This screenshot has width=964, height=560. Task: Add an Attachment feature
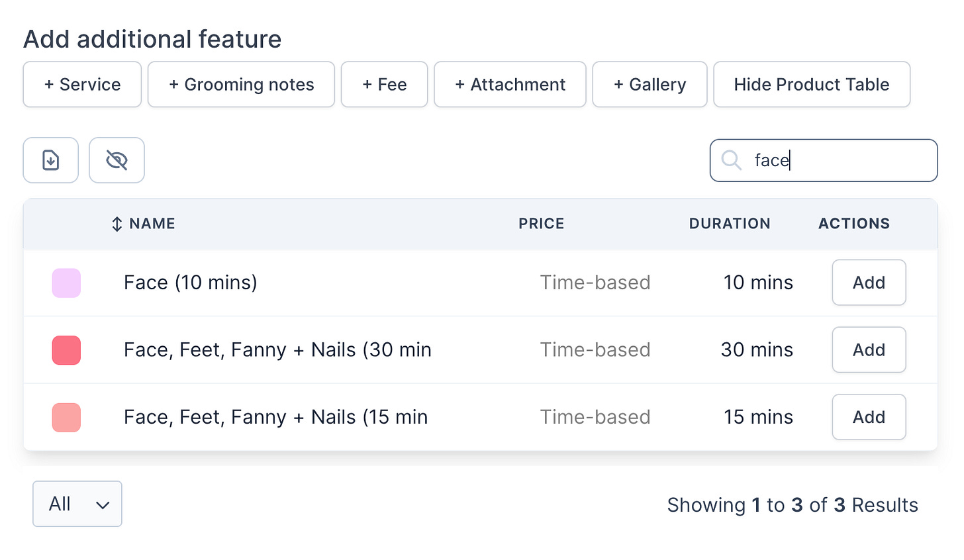(510, 85)
